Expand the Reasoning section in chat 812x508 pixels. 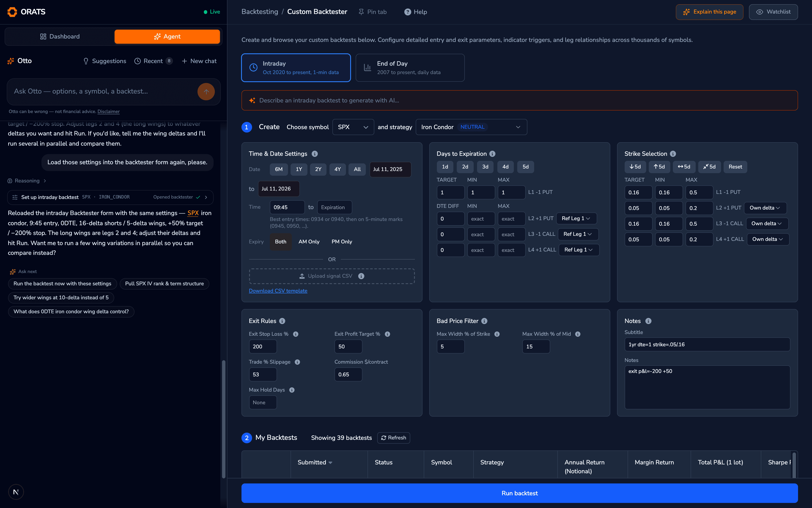[27, 181]
